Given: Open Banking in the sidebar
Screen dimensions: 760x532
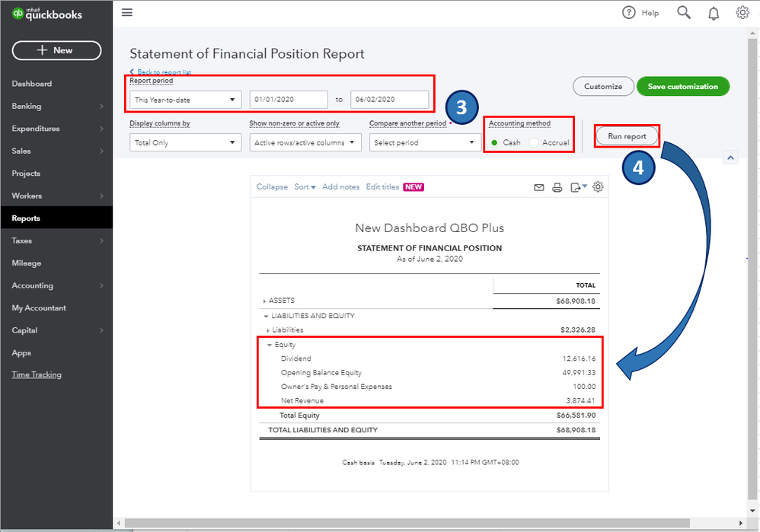Looking at the screenshot, I should pyautogui.click(x=27, y=107).
